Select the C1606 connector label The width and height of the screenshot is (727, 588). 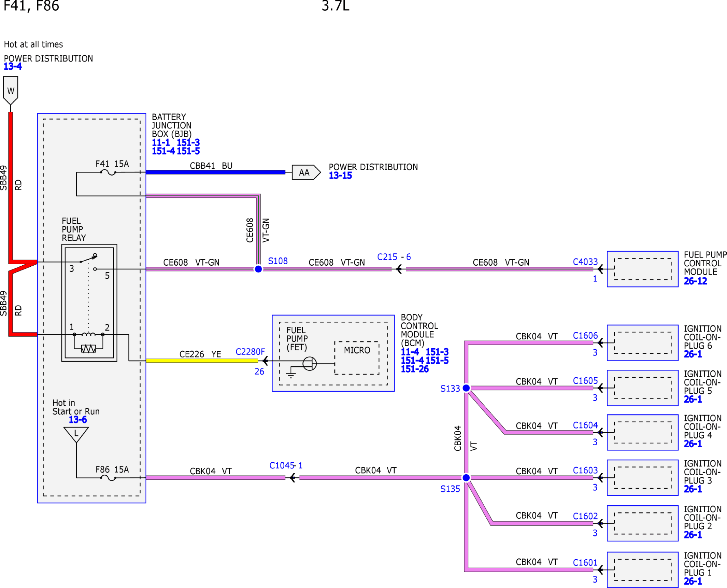585,335
